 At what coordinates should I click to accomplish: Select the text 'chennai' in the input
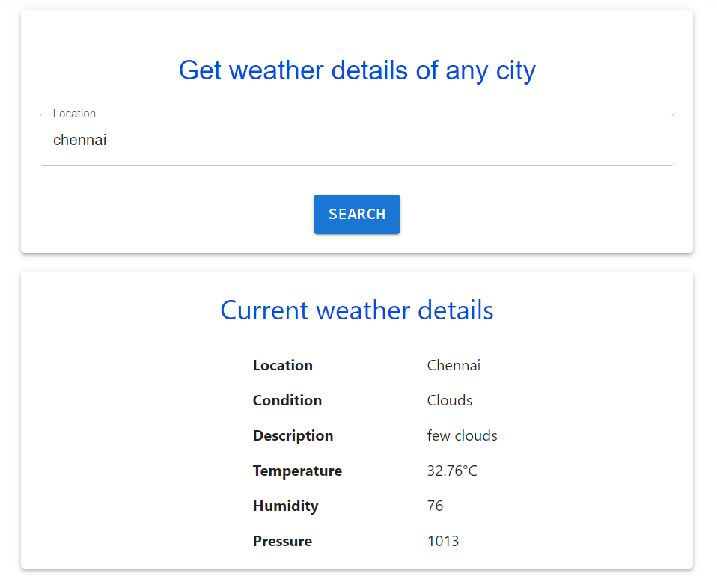click(x=79, y=140)
